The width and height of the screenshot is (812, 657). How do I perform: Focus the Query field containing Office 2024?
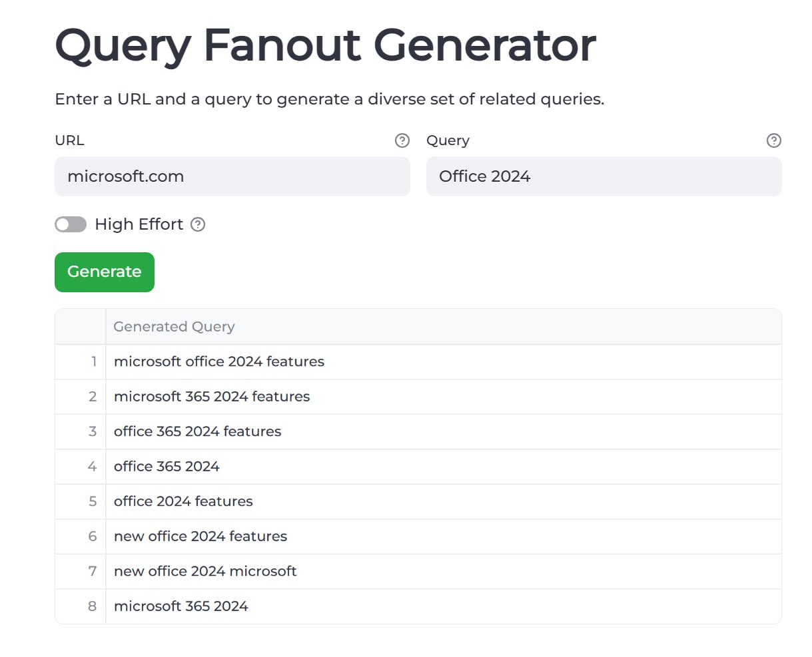(x=604, y=176)
